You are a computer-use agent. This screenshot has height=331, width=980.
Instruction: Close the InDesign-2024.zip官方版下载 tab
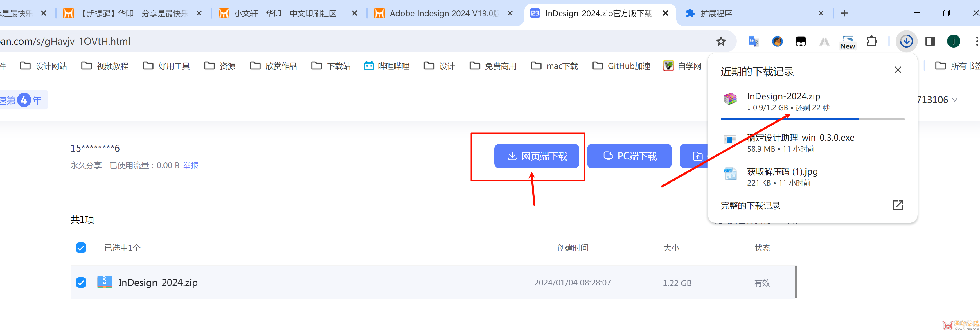[x=665, y=13]
